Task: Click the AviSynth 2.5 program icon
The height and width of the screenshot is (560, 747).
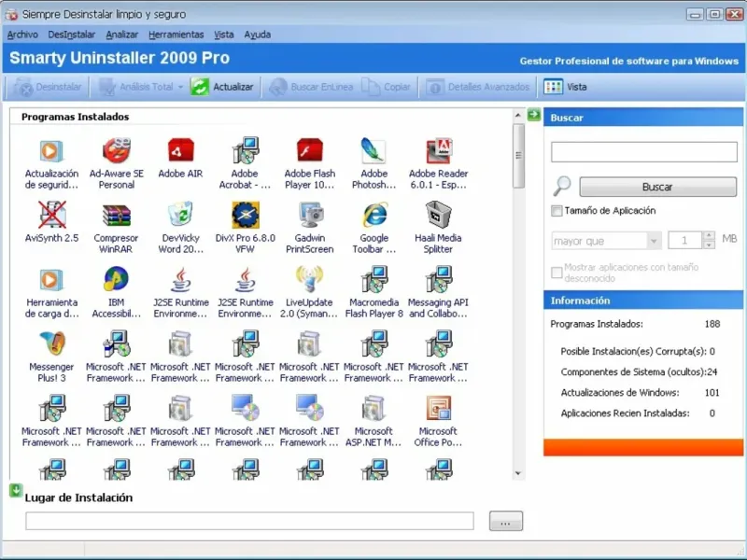Action: tap(52, 215)
